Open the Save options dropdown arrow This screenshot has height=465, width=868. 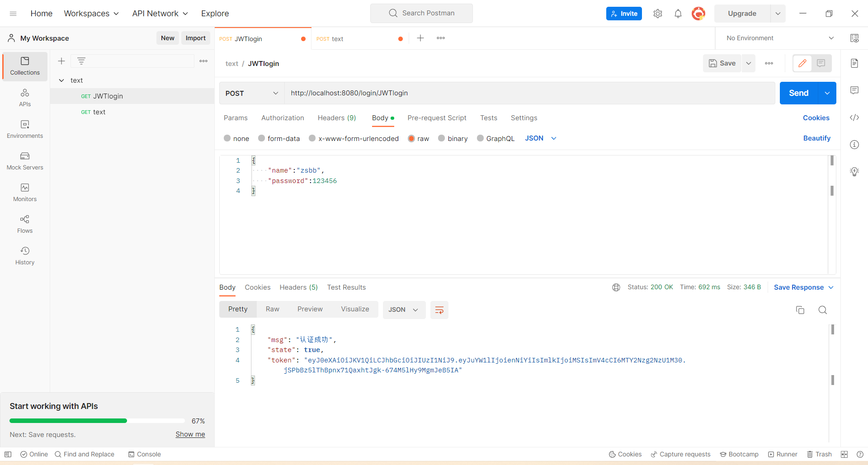tap(749, 63)
